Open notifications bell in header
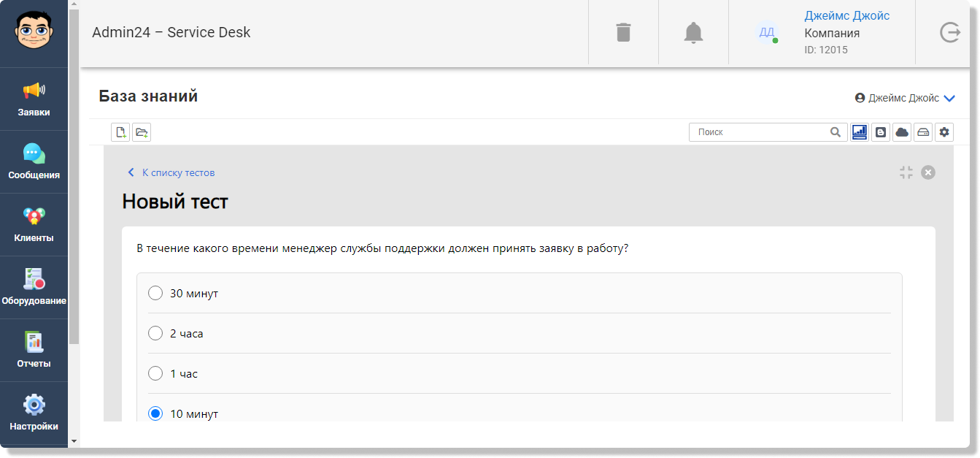980x458 pixels. coord(693,32)
